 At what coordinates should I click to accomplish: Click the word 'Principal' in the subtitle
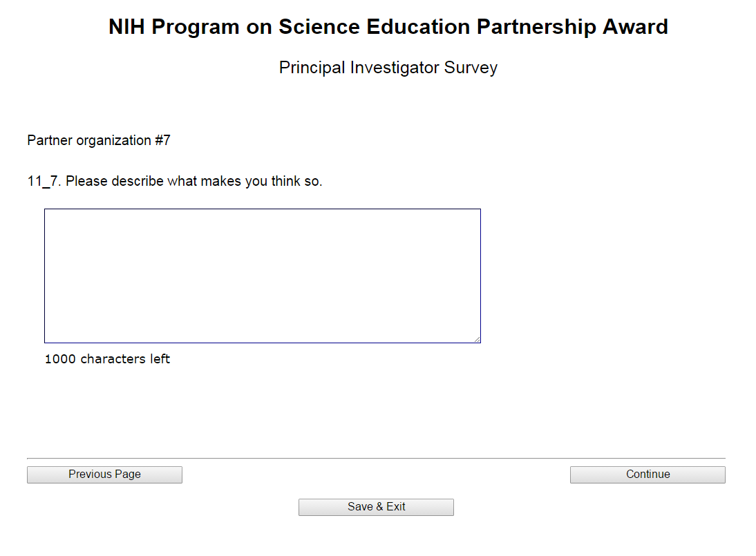[x=312, y=68]
